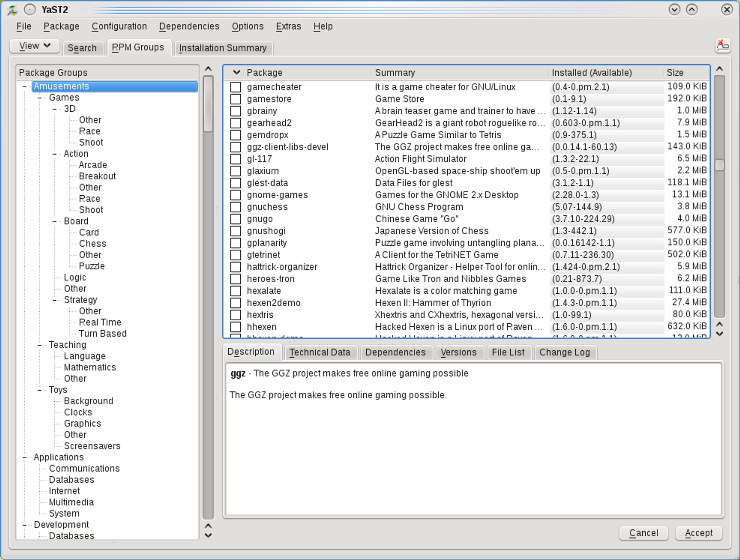The image size is (740, 560).
Task: Open the Help menu
Action: pos(323,27)
